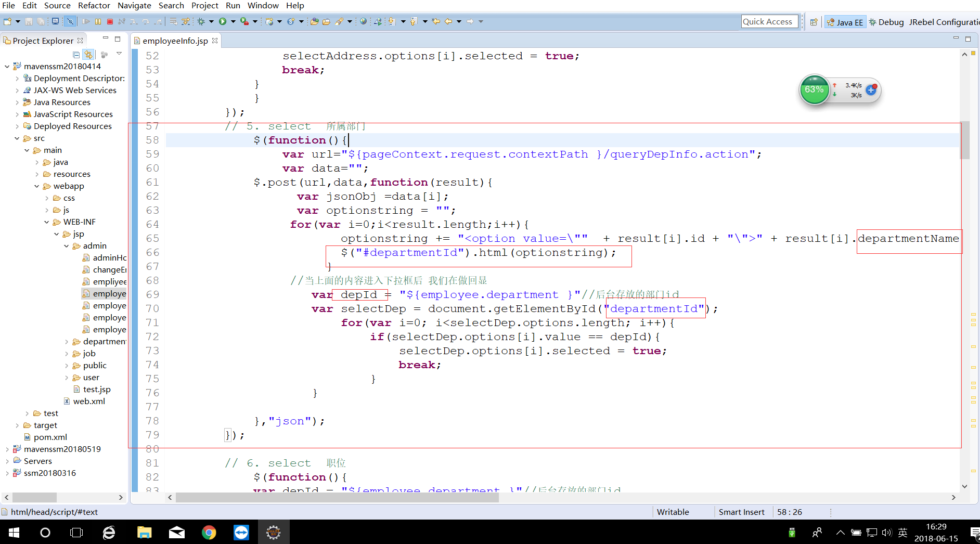
Task: Click in the Quick Access field
Action: coord(769,21)
